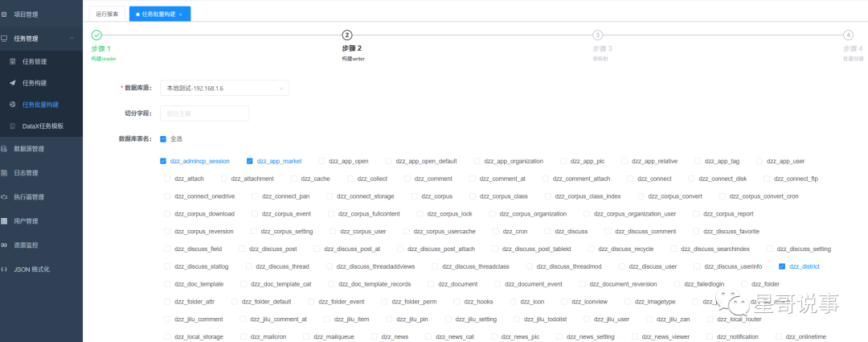This screenshot has height=342, width=868.
Task: Go to the 任务管理 submenu page
Action: click(x=35, y=61)
